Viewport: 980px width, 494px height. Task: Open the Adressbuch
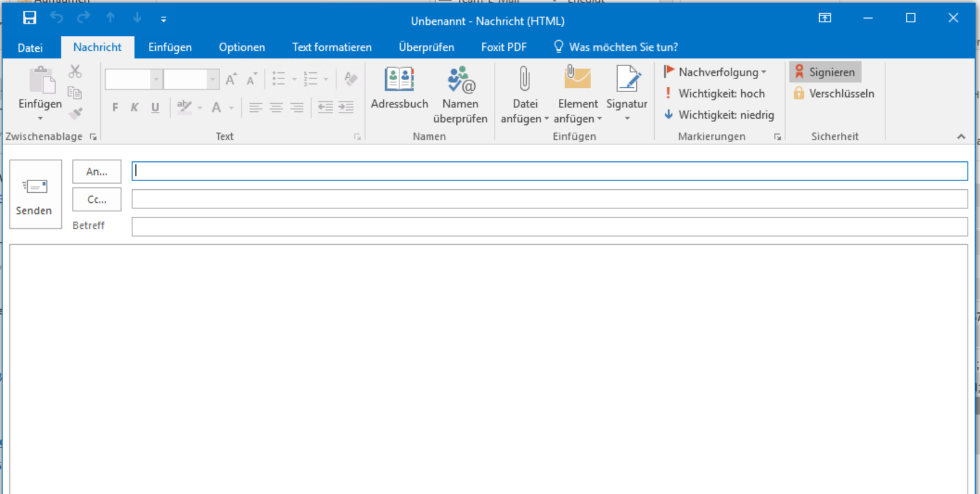pos(399,88)
